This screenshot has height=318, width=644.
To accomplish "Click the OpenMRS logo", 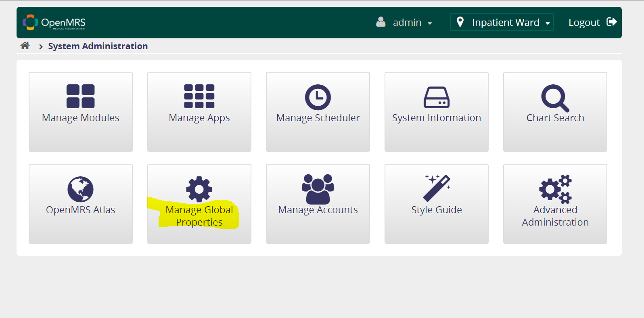I will [x=54, y=23].
